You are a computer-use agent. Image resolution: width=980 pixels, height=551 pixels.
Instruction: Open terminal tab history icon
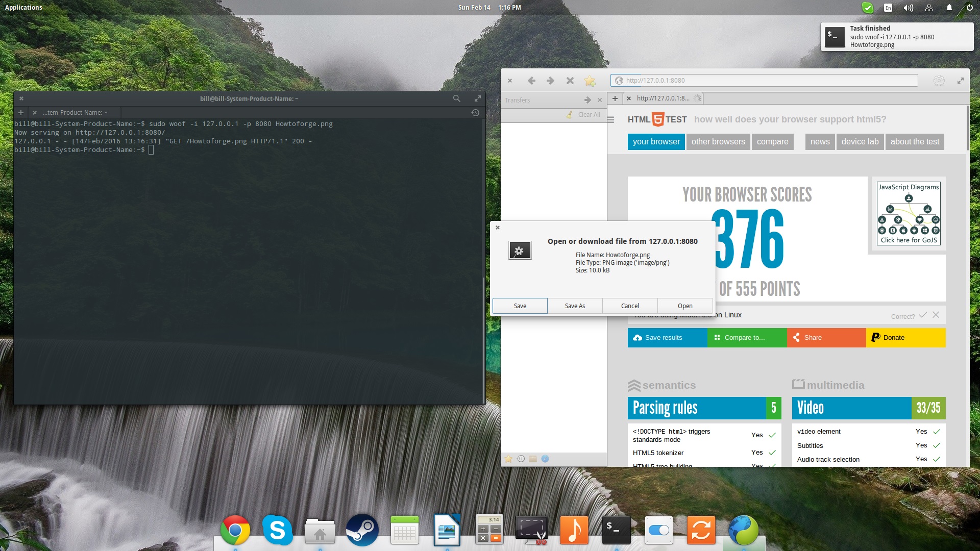point(475,112)
